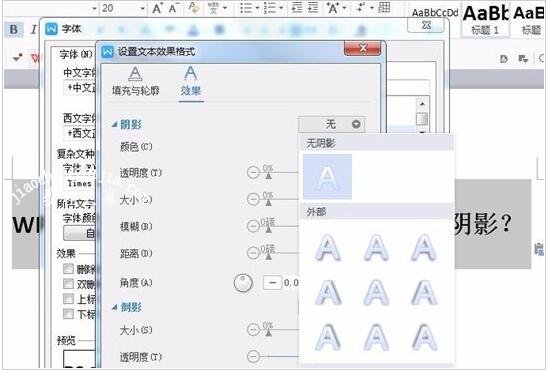
Task: Apply the 标题 style at the gallery's right edge
Action: pos(528,19)
